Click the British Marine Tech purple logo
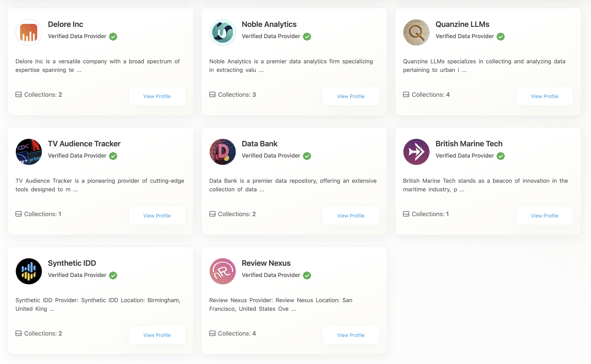The height and width of the screenshot is (364, 591). coord(416,152)
